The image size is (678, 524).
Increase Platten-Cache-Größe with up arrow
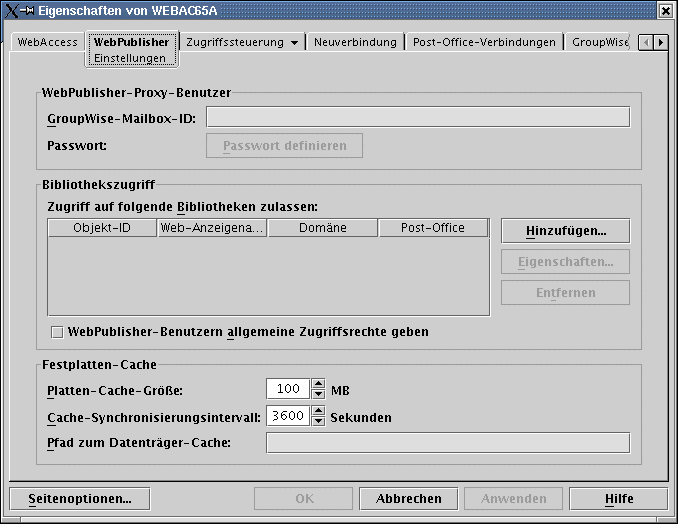[319, 383]
